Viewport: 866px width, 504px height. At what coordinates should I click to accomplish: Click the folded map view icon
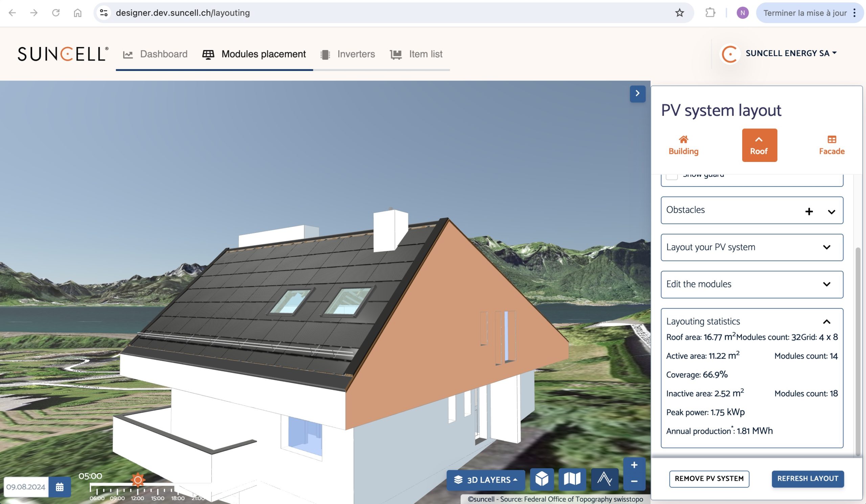pyautogui.click(x=572, y=479)
